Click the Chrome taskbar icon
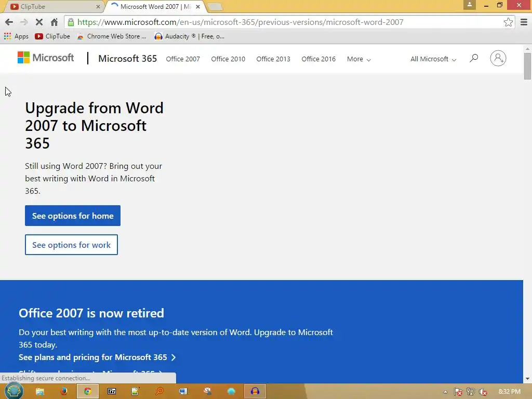The image size is (532, 399). point(88,392)
